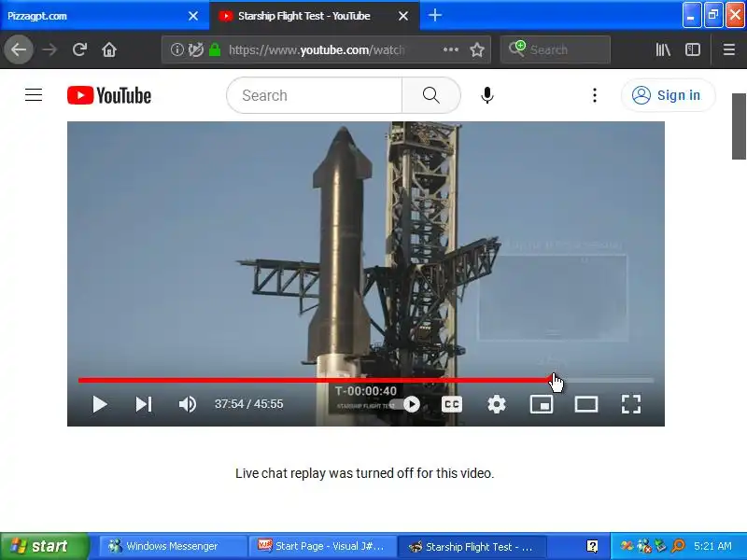Open YouTube settings three-dot menu
This screenshot has width=747, height=560.
[595, 95]
